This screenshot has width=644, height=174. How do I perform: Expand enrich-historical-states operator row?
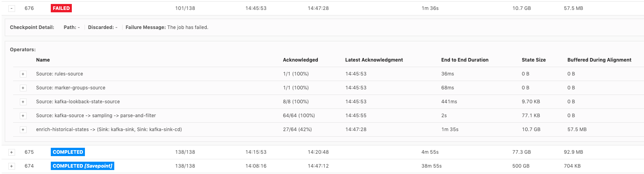tap(23, 130)
